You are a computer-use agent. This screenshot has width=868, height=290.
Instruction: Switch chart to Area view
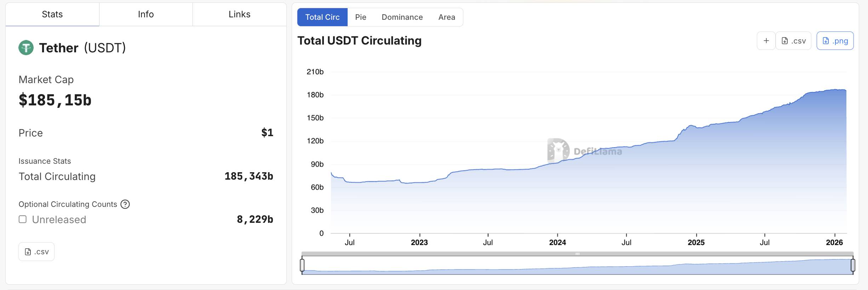446,17
